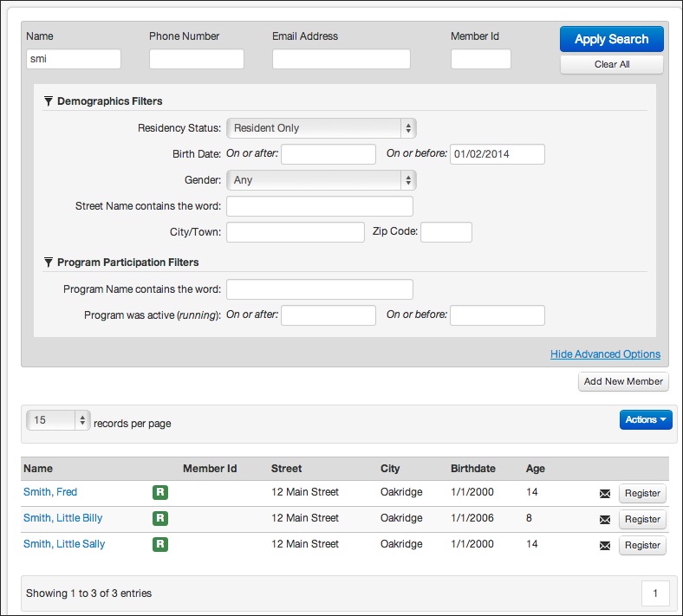Click Program was active On or before field

(x=497, y=315)
